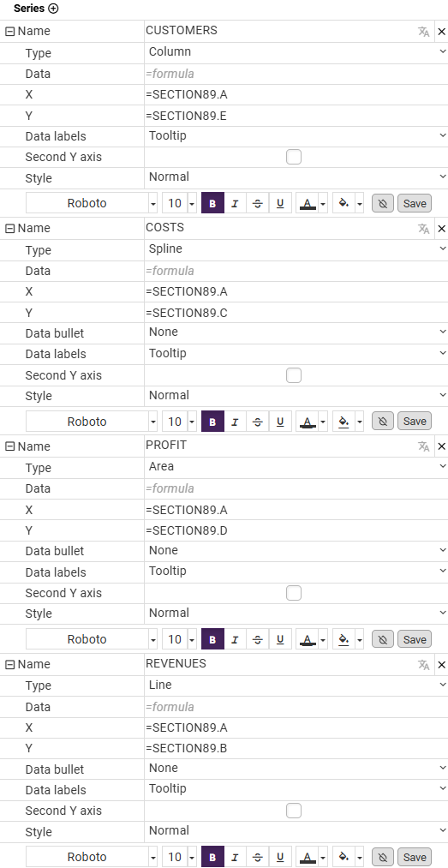
Task: Remove the COSTS series with X
Action: tap(441, 229)
